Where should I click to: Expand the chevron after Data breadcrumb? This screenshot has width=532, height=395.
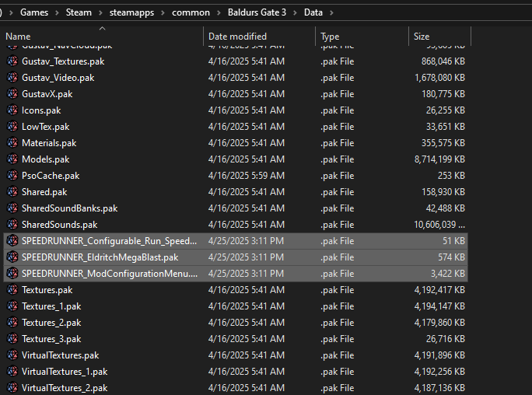click(x=331, y=13)
